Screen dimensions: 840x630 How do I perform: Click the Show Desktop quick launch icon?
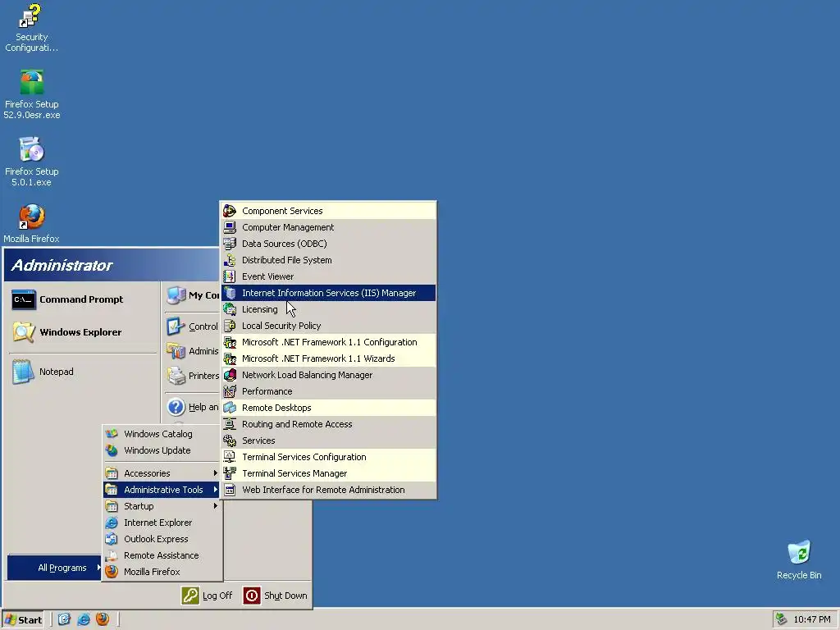pyautogui.click(x=64, y=619)
